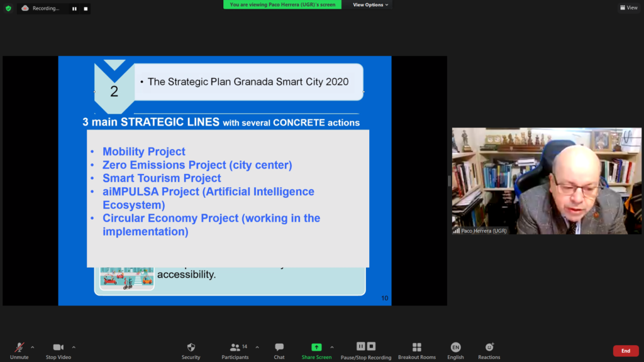Expand the arrow next to Participants
Image resolution: width=644 pixels, height=362 pixels.
click(x=257, y=347)
